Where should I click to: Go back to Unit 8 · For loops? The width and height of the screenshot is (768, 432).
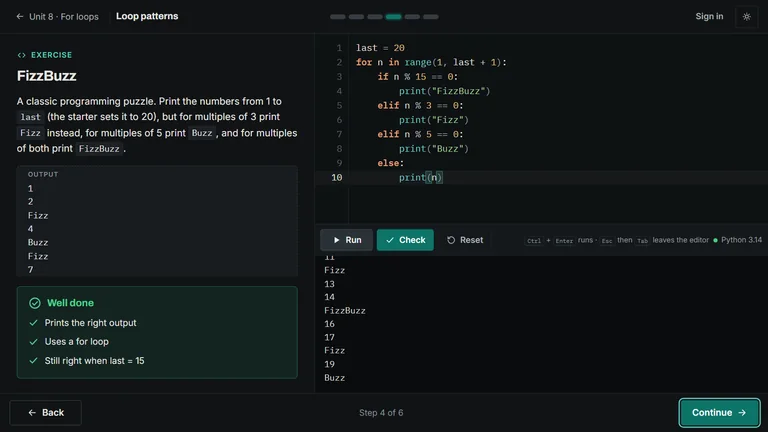(57, 17)
